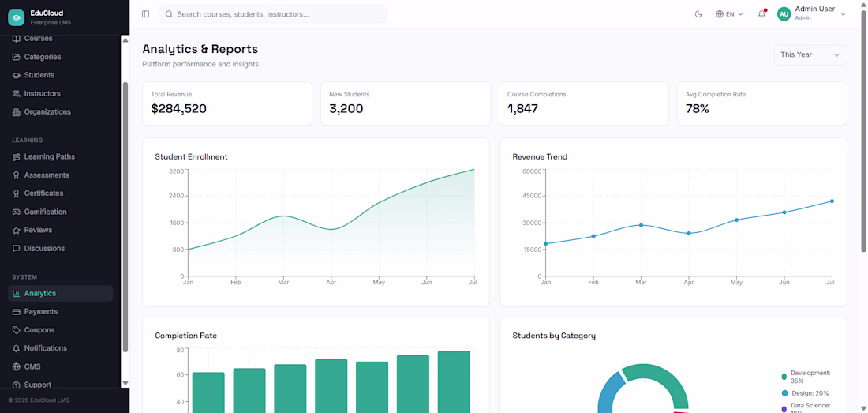The image size is (868, 413).
Task: Focus the search courses input field
Action: pos(272,14)
